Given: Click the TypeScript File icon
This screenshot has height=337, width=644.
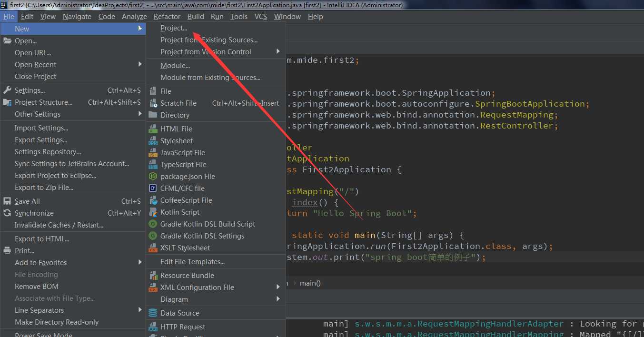Looking at the screenshot, I should (x=153, y=165).
